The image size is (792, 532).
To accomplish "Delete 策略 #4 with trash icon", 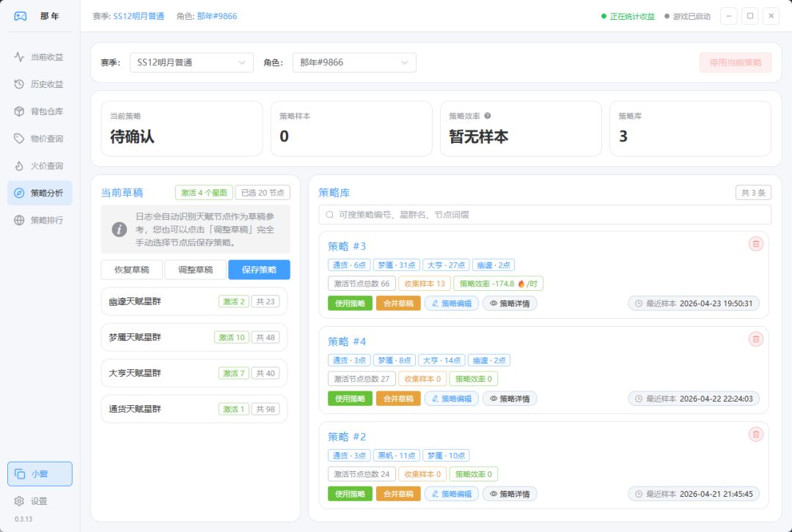I will [755, 339].
